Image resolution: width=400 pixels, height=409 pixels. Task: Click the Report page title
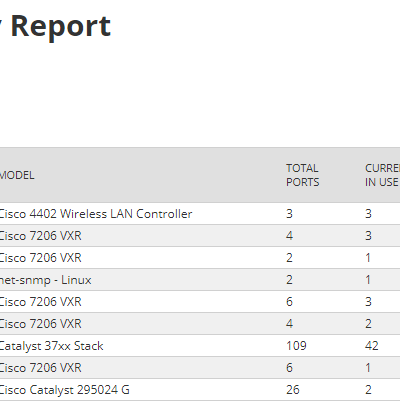(x=60, y=26)
